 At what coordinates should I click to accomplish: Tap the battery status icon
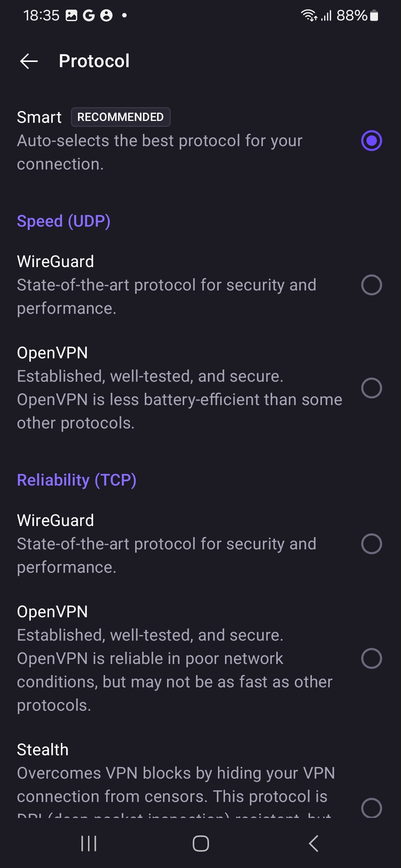pyautogui.click(x=374, y=16)
